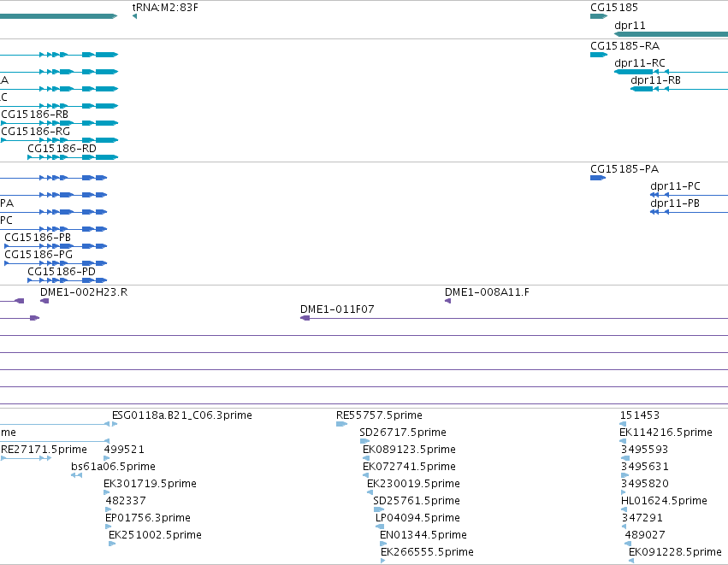This screenshot has width=728, height=565.
Task: Click the 3495820 EST label
Action: pyautogui.click(x=645, y=484)
